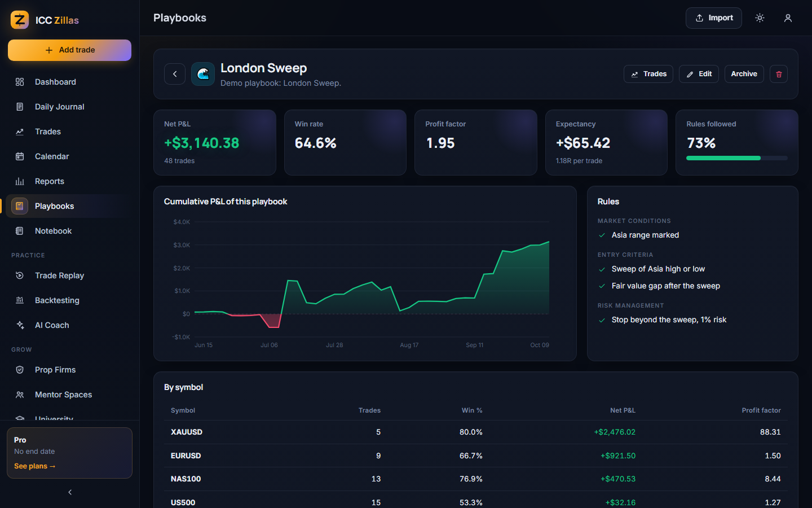The height and width of the screenshot is (508, 812).
Task: View playbook Trades button in header
Action: 648,74
